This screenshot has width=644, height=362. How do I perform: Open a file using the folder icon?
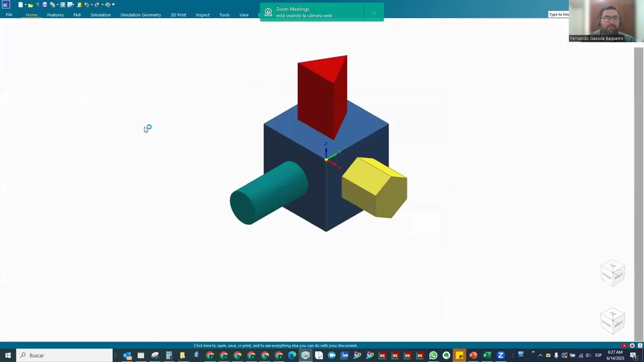tap(31, 5)
